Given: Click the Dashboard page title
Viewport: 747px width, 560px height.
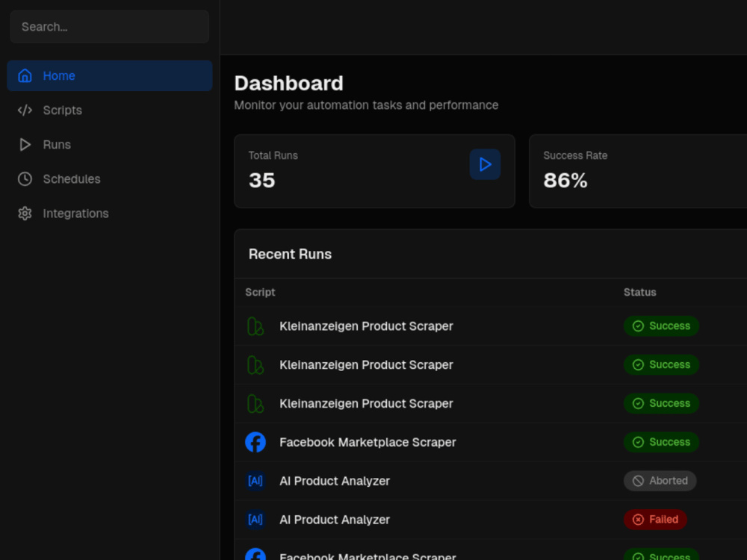Looking at the screenshot, I should click(x=288, y=84).
